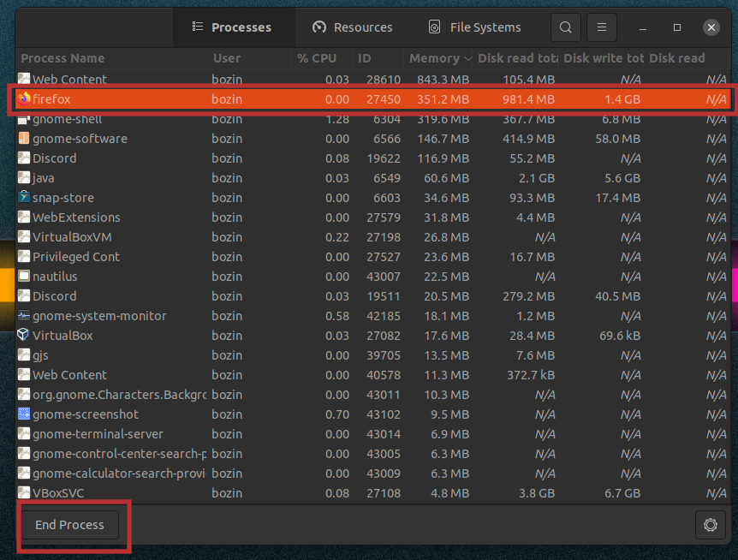Viewport: 738px width, 560px height.
Task: Click the nautilus process icon
Action: tap(24, 277)
